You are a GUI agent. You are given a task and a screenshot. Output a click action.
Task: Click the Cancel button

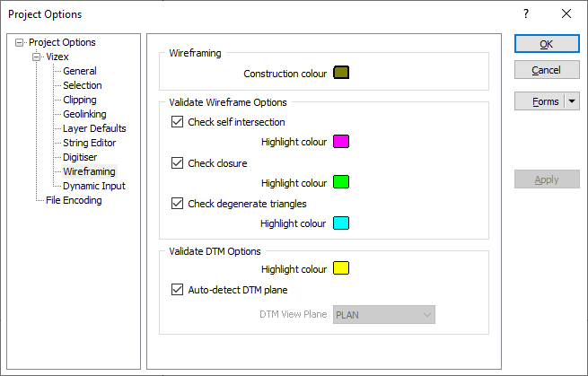pos(546,70)
